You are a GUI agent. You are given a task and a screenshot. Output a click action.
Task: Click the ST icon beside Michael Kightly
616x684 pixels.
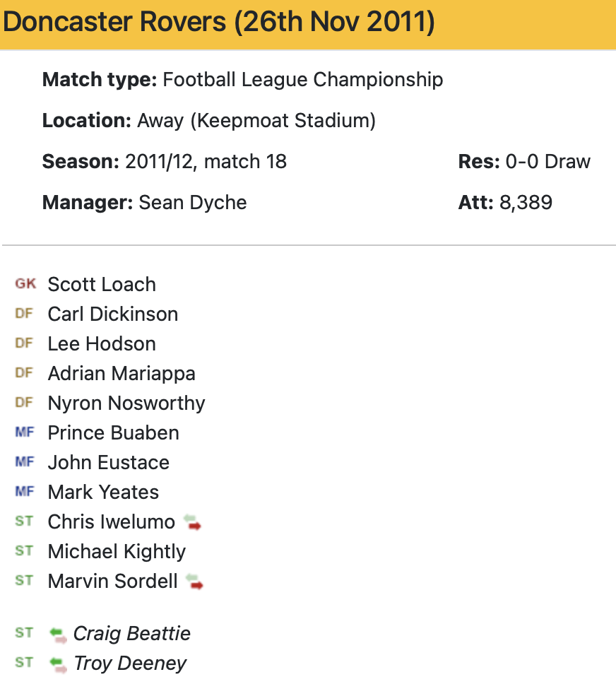pos(24,551)
